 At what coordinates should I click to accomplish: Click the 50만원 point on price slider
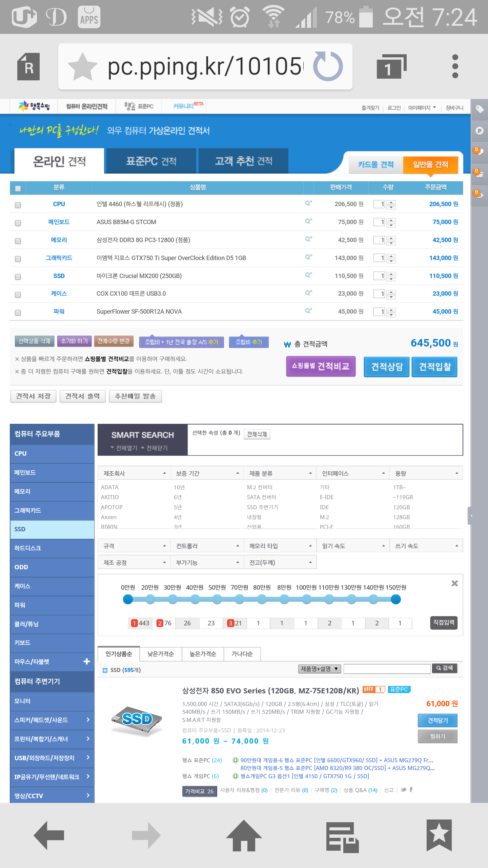(x=217, y=599)
